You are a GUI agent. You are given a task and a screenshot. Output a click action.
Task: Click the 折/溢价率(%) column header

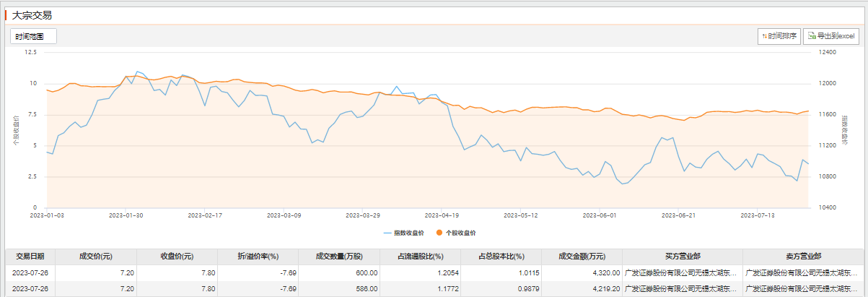tap(258, 256)
